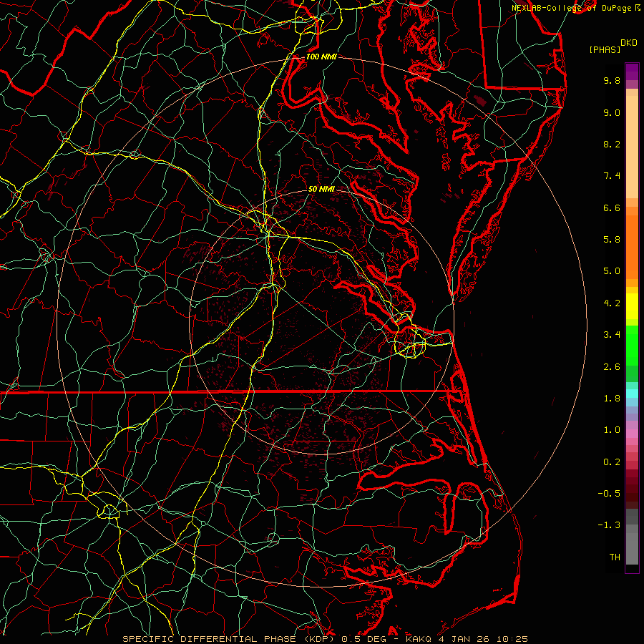The width and height of the screenshot is (644, 644).
Task: Pick the yellow band beside 4.2
Action: [x=632, y=306]
